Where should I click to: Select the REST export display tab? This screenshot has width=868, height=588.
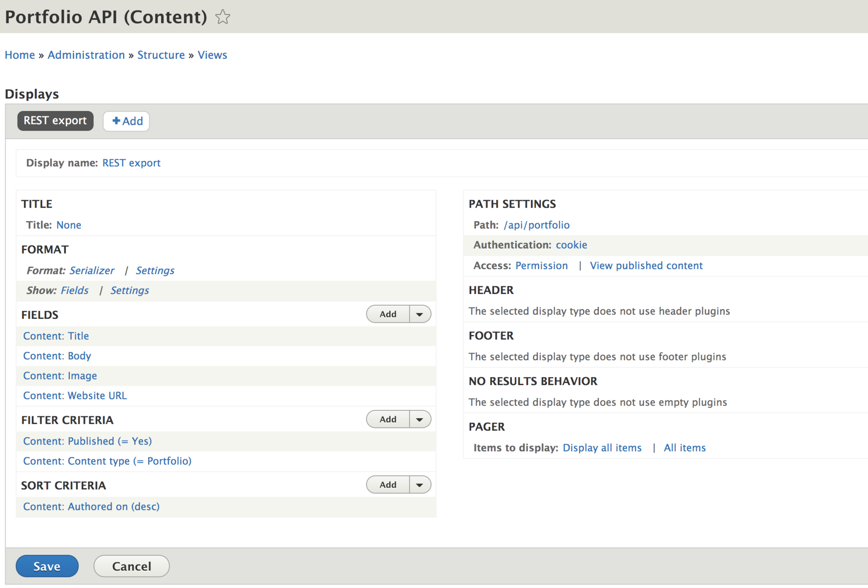click(x=55, y=121)
